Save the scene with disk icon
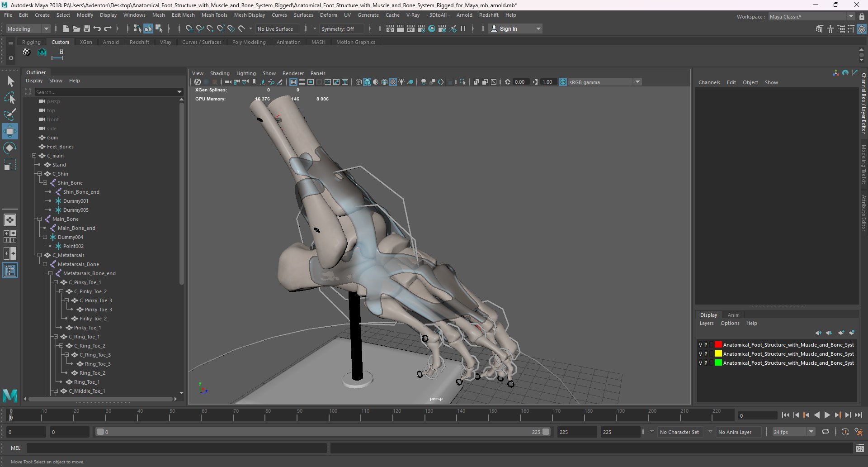The width and height of the screenshot is (868, 467). coord(87,29)
